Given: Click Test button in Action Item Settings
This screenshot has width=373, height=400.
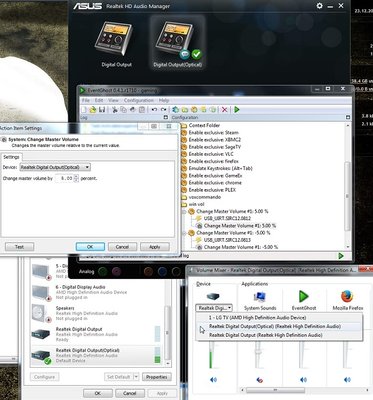Looking at the screenshot, I should 19,247.
